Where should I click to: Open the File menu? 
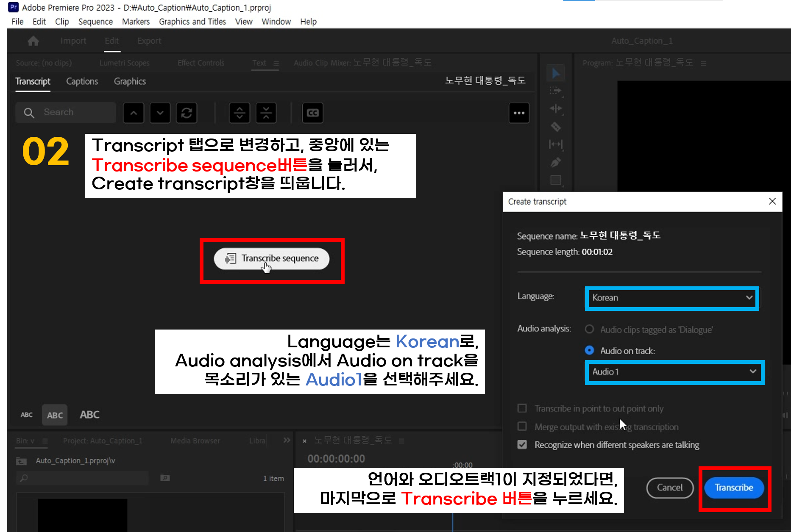coord(17,22)
